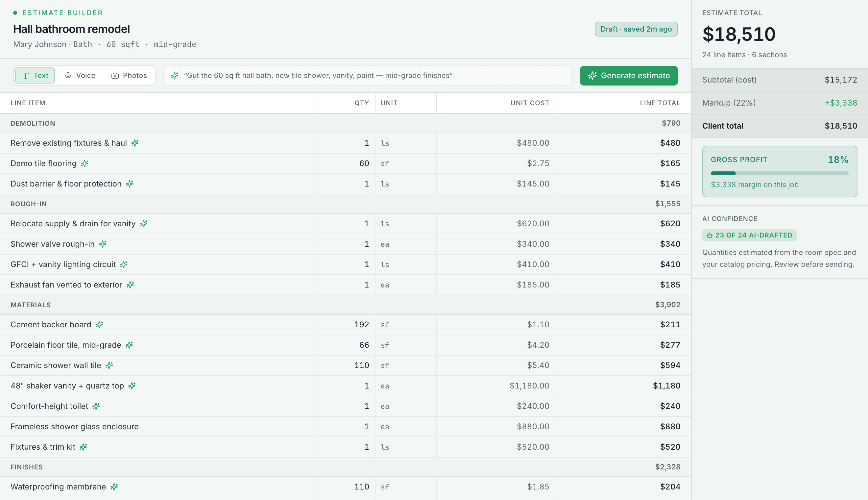Click the 23 OF 24 AI-DRAFTED badge
The height and width of the screenshot is (500, 868).
749,235
